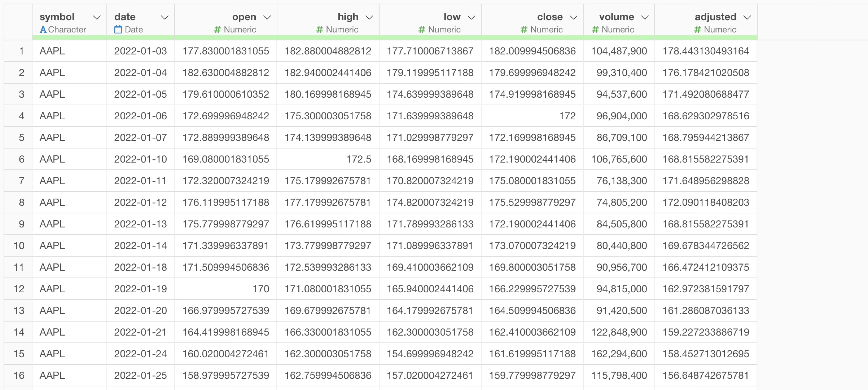Viewport: 868px width, 390px height.
Task: Select the close column header
Action: pos(550,17)
